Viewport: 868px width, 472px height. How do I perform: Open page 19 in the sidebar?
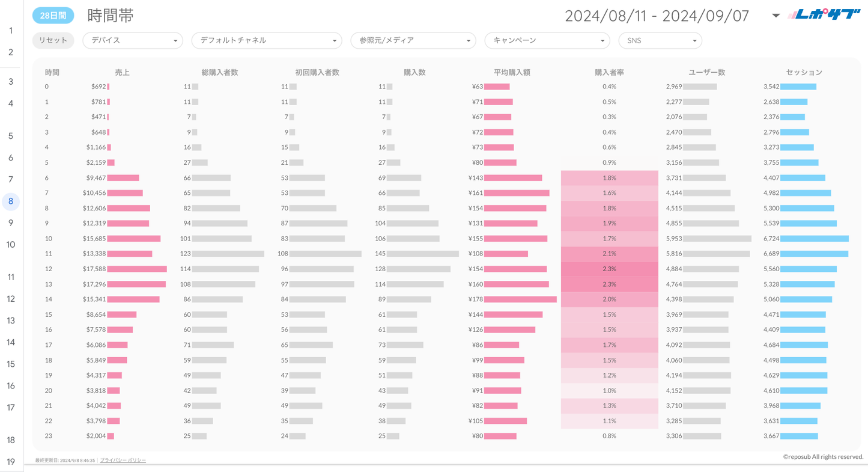[x=11, y=462]
